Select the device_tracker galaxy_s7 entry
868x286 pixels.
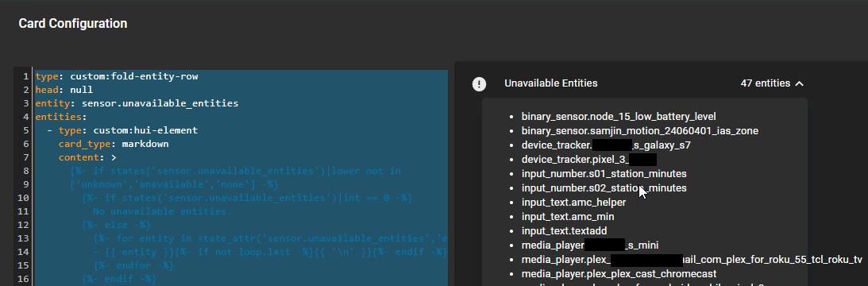(x=606, y=145)
